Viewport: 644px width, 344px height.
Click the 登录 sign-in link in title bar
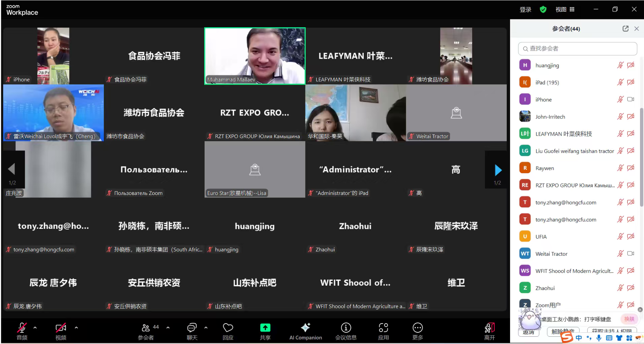(525, 9)
